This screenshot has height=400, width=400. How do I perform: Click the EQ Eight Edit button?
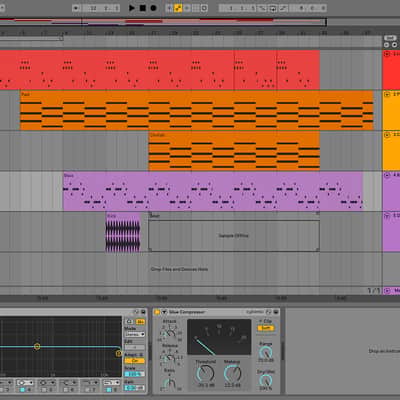tap(135, 347)
